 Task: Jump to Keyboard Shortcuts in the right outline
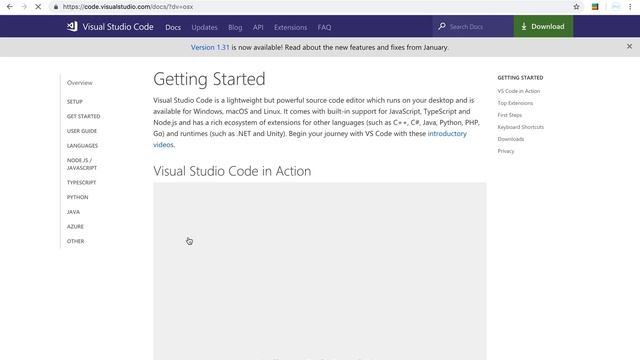click(x=520, y=127)
